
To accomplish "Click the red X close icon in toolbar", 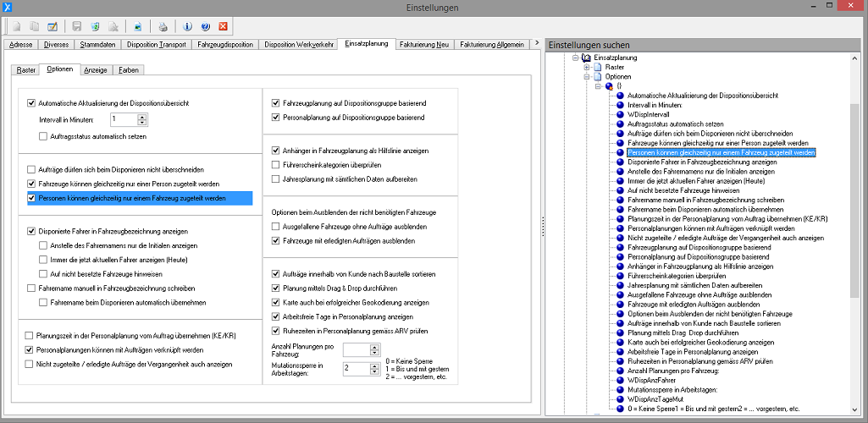I will 223,27.
